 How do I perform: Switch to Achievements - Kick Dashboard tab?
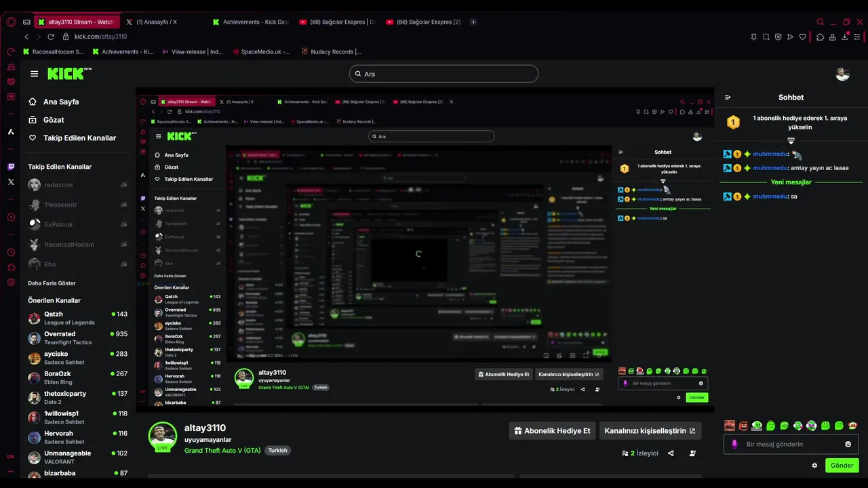[251, 22]
